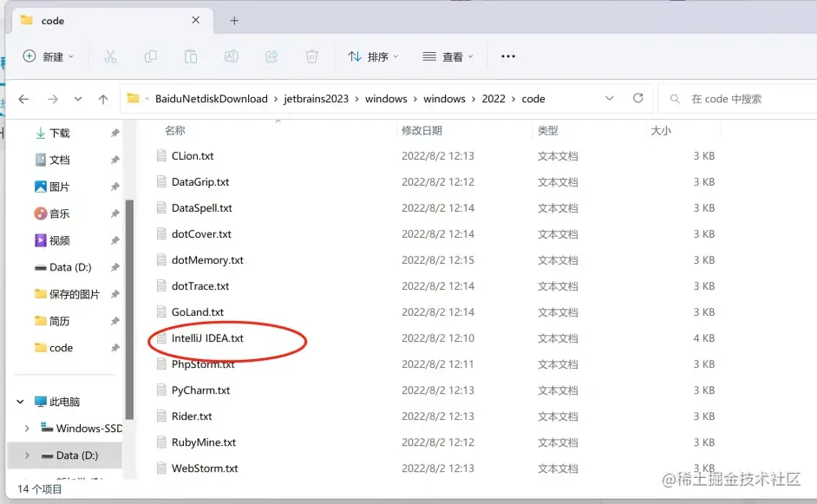Click the WebStorm.txt file icon
The height and width of the screenshot is (504, 817).
[161, 468]
